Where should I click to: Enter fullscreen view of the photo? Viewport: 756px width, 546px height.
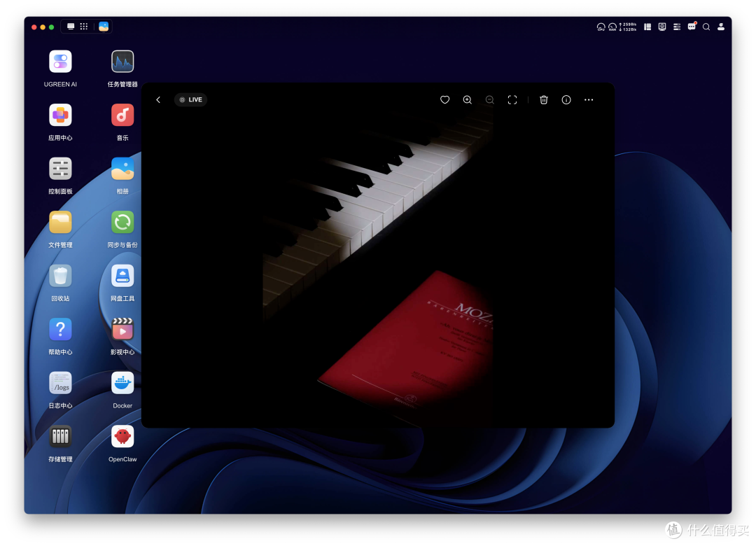[512, 100]
